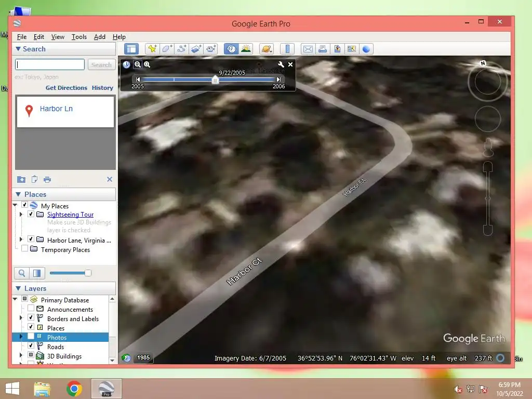
Task: Open the View menu
Action: click(x=58, y=37)
